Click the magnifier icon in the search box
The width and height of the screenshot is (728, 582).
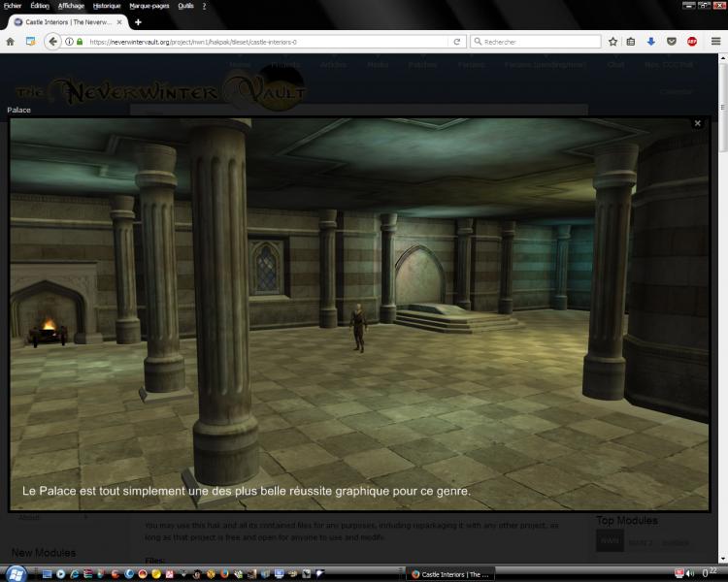pos(478,42)
